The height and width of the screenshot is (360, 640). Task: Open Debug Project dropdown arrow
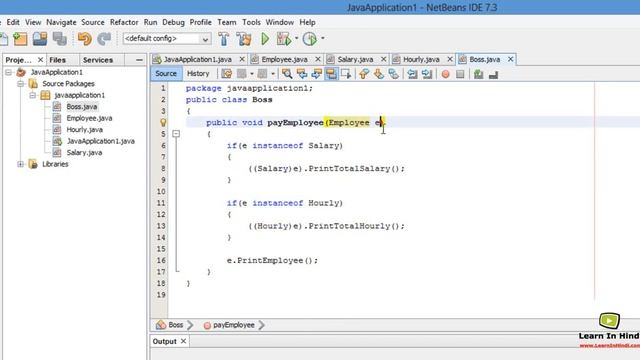click(x=296, y=38)
